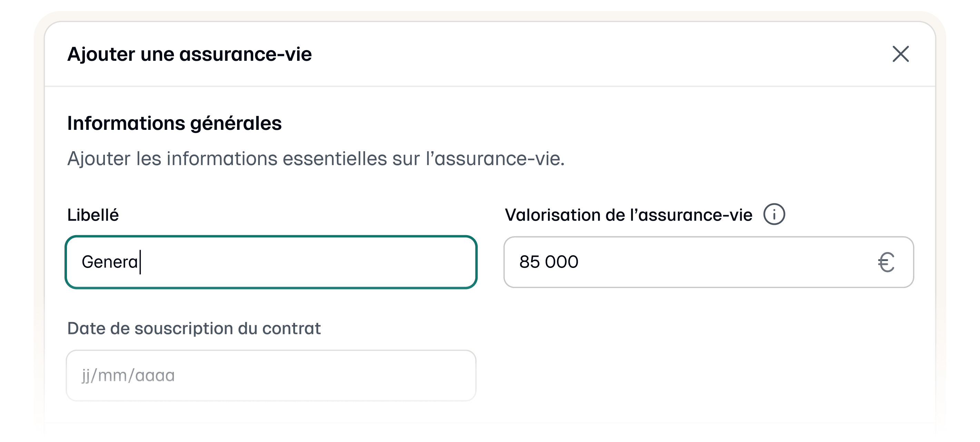Click the typed text "Genera" in Libellé

pyautogui.click(x=110, y=262)
